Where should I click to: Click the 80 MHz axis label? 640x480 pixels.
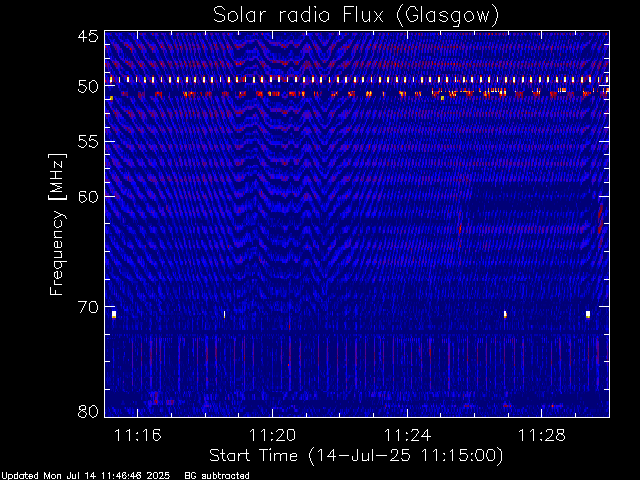(x=88, y=411)
